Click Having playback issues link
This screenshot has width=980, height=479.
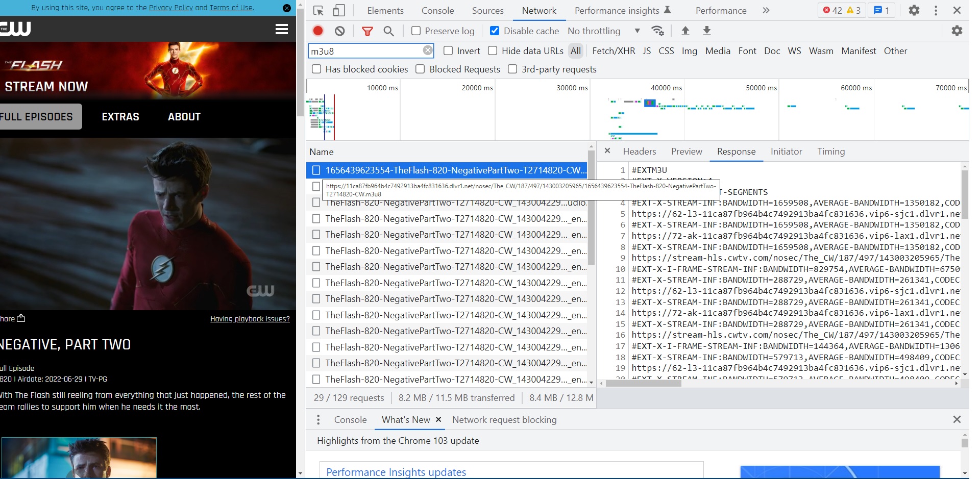click(250, 319)
